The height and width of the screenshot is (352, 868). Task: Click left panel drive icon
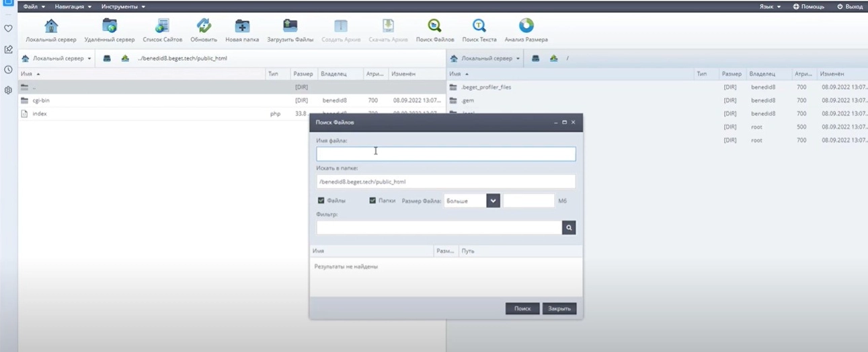(107, 59)
